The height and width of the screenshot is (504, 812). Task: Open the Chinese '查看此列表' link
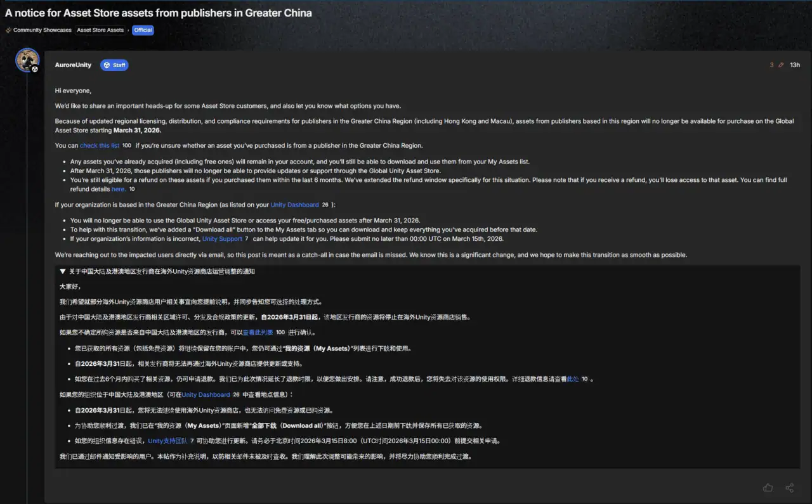tap(258, 332)
